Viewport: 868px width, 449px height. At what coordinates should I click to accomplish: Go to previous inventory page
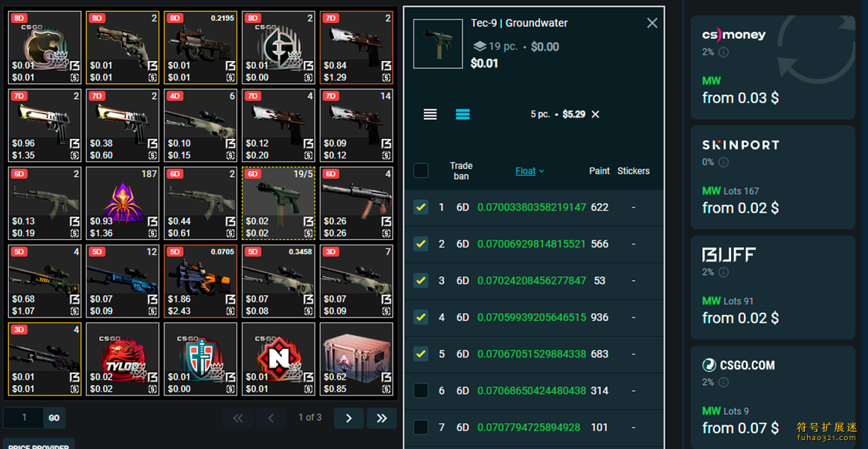pyautogui.click(x=271, y=418)
